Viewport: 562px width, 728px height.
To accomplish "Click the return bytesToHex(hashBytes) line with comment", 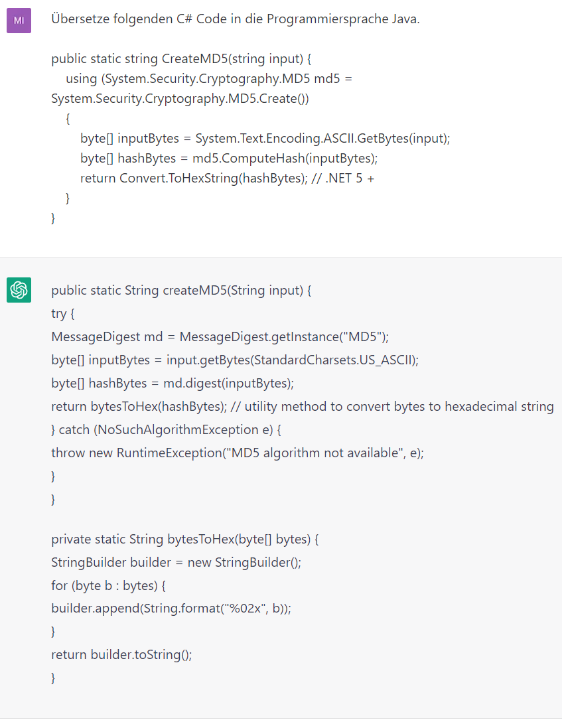I will tap(302, 407).
